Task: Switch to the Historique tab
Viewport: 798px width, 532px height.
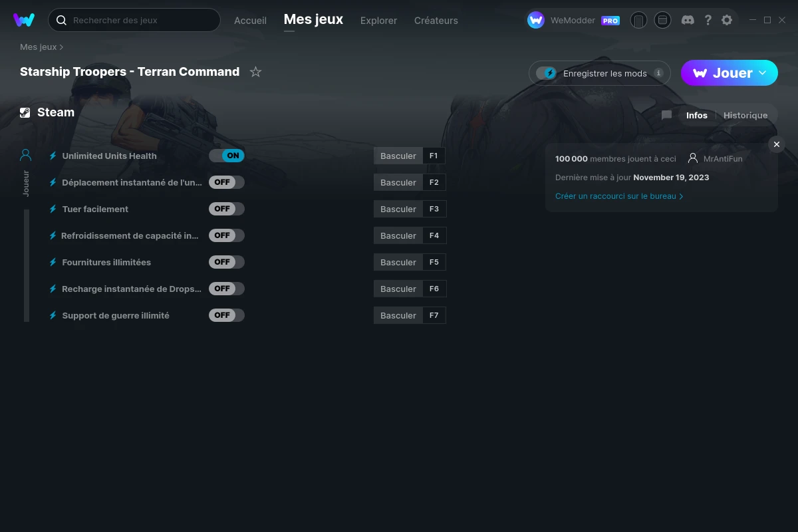Action: click(x=745, y=115)
